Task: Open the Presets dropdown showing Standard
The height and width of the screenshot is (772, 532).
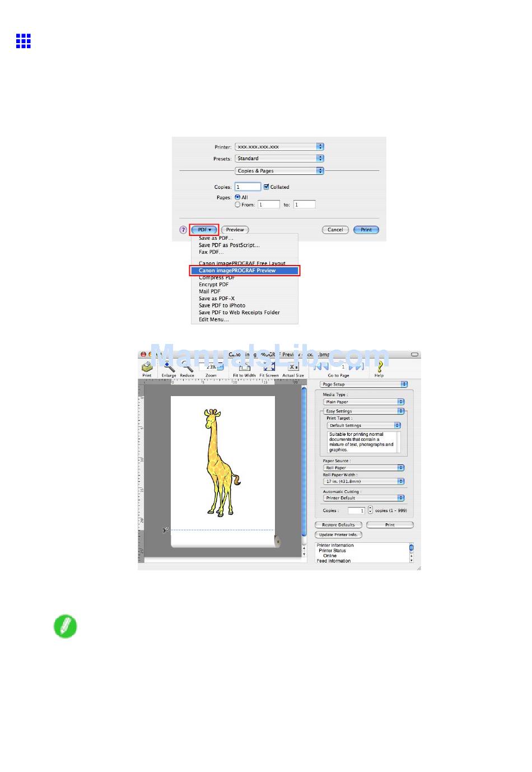Action: pyautogui.click(x=279, y=159)
